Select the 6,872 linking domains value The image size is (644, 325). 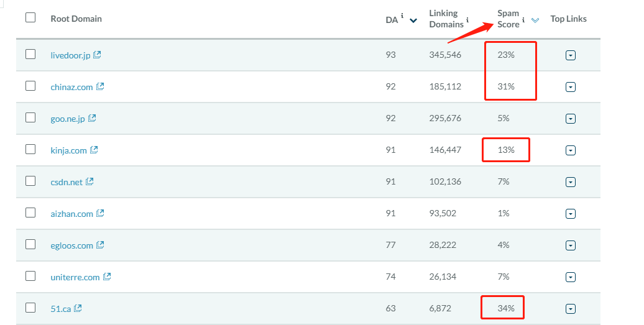click(x=440, y=308)
